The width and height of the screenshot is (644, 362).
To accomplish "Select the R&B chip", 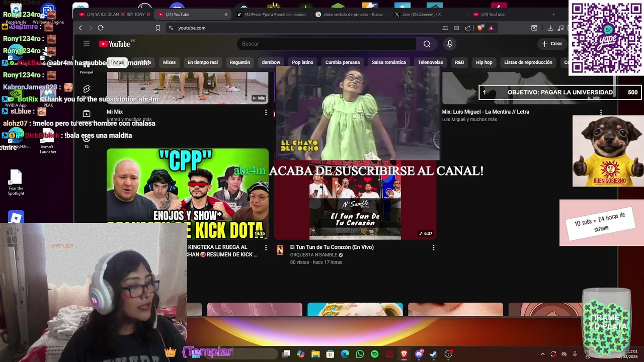I will [459, 62].
